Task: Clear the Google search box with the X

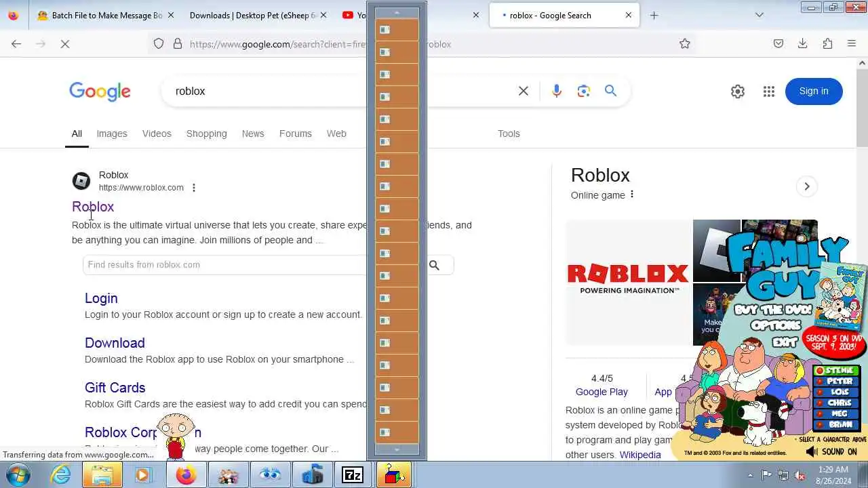Action: point(524,91)
